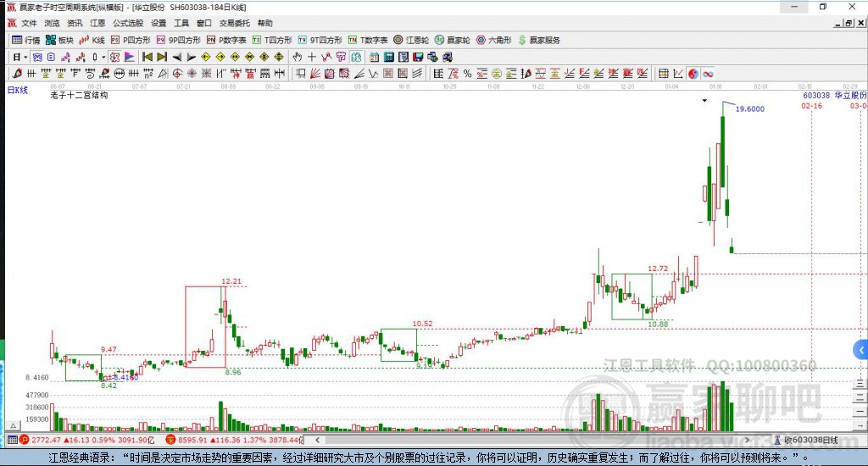The width and height of the screenshot is (868, 466).
Task: Switch to the K线 chart view
Action: [92, 40]
